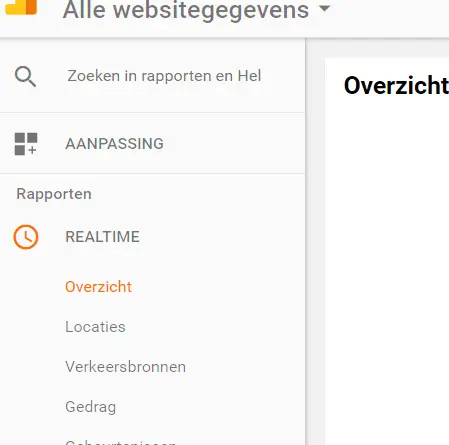Screen dimensions: 449x445
Task: Open the Alle websitegegevens dropdown arrow
Action: pos(324,8)
